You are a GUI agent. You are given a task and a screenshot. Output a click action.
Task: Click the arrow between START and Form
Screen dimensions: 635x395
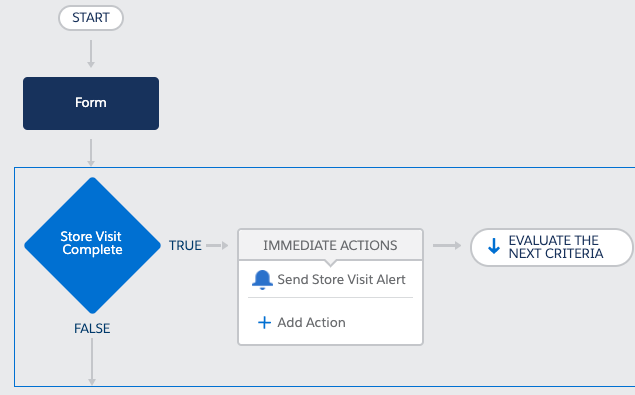(x=91, y=53)
